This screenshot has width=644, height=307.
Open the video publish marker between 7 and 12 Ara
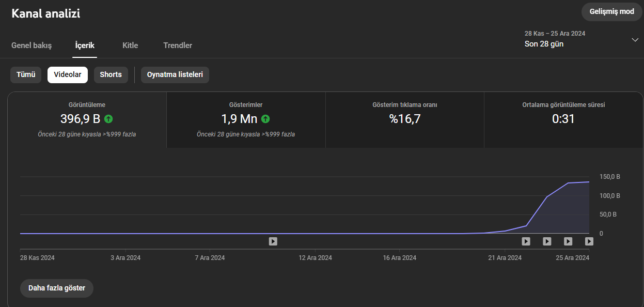pyautogui.click(x=273, y=241)
